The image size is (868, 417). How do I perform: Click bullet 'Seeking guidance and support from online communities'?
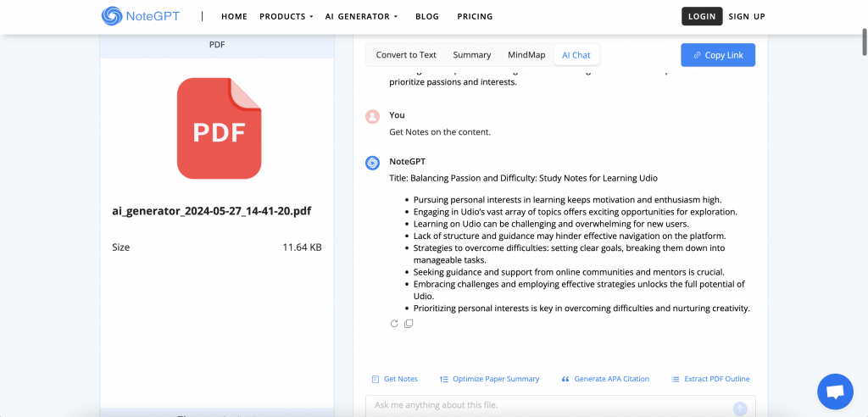569,272
